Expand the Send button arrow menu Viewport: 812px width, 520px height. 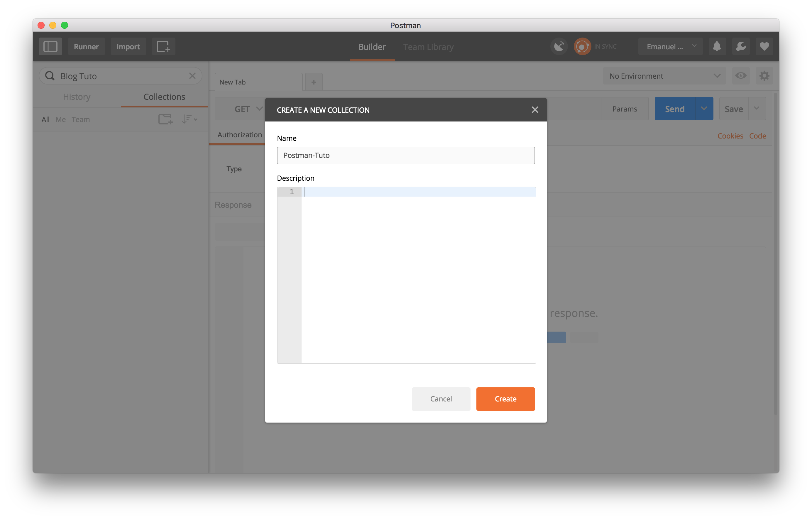click(x=704, y=109)
